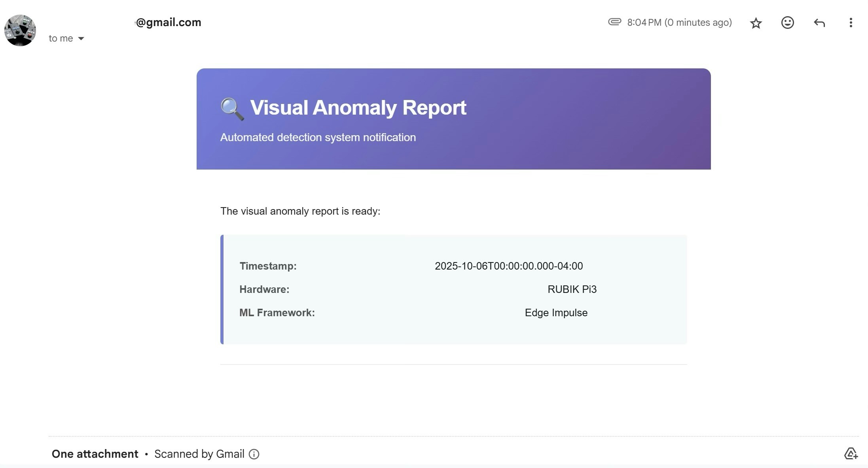Click the 'Scanned by Gmail' text
This screenshot has width=868, height=468.
tap(199, 454)
